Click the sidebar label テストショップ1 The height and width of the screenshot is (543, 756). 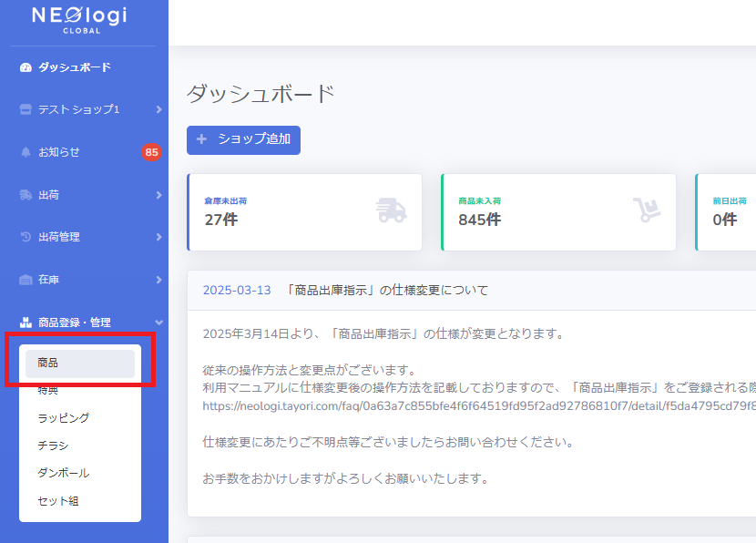coord(78,109)
